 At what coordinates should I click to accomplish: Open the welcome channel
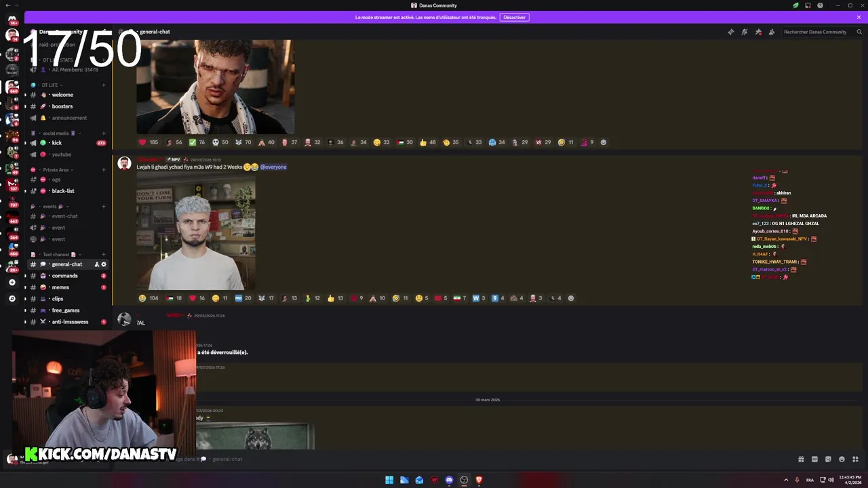click(x=66, y=95)
